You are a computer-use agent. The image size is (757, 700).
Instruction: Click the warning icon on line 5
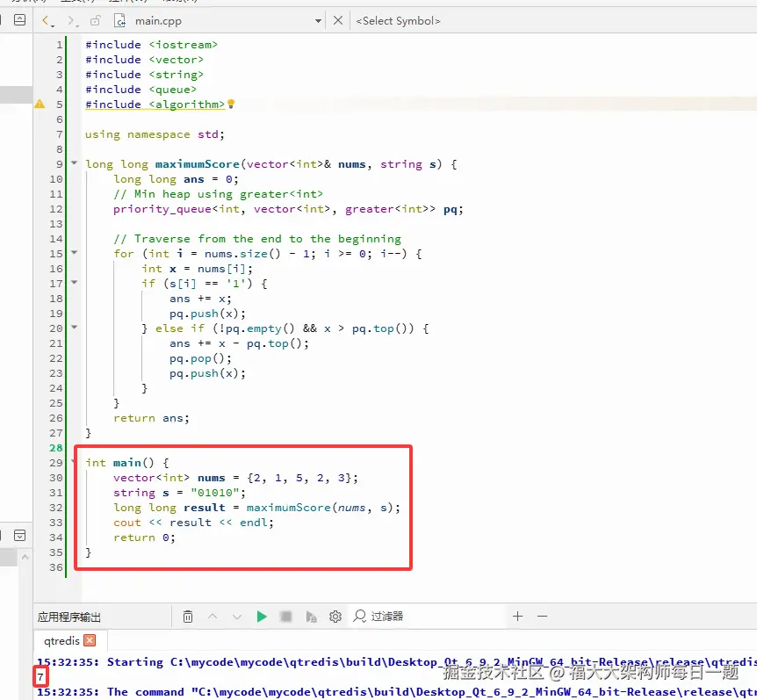(40, 104)
